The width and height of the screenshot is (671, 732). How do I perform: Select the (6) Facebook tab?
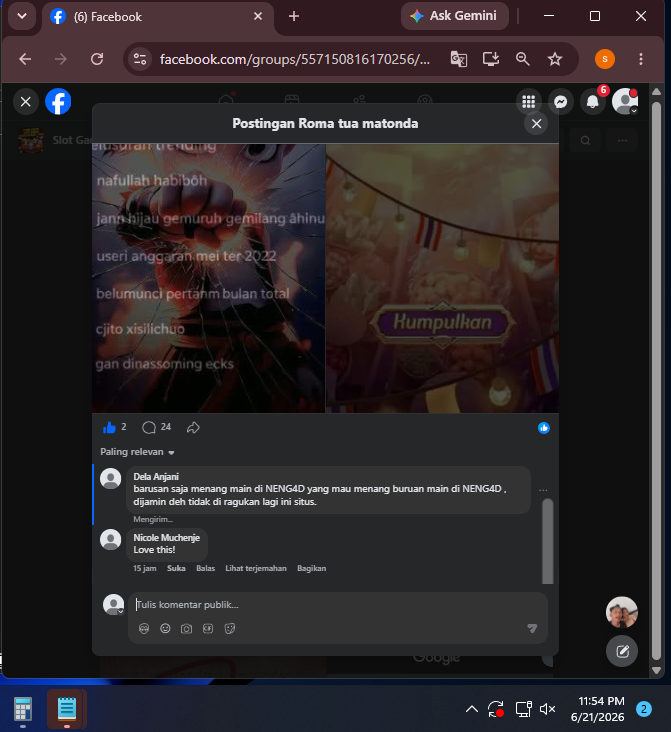(x=158, y=18)
